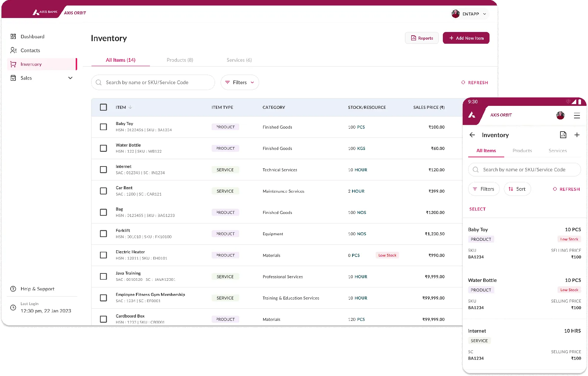Click the Technical Services category cell

[280, 170]
